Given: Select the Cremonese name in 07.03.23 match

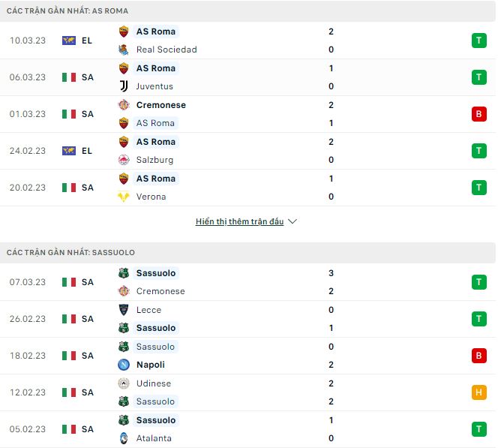Looking at the screenshot, I should click(x=160, y=291).
